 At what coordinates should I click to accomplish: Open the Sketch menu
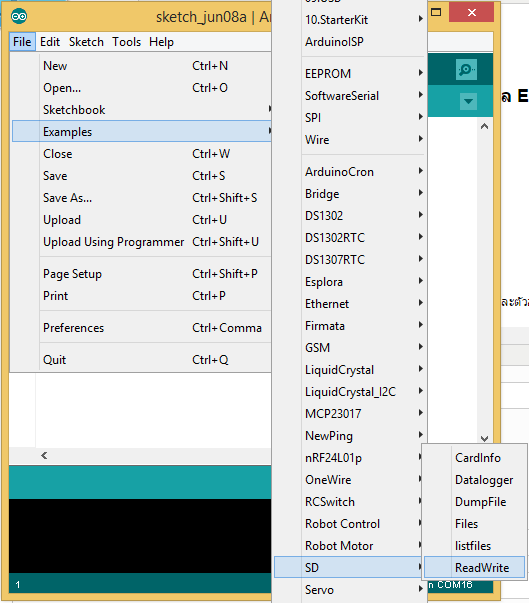[87, 42]
